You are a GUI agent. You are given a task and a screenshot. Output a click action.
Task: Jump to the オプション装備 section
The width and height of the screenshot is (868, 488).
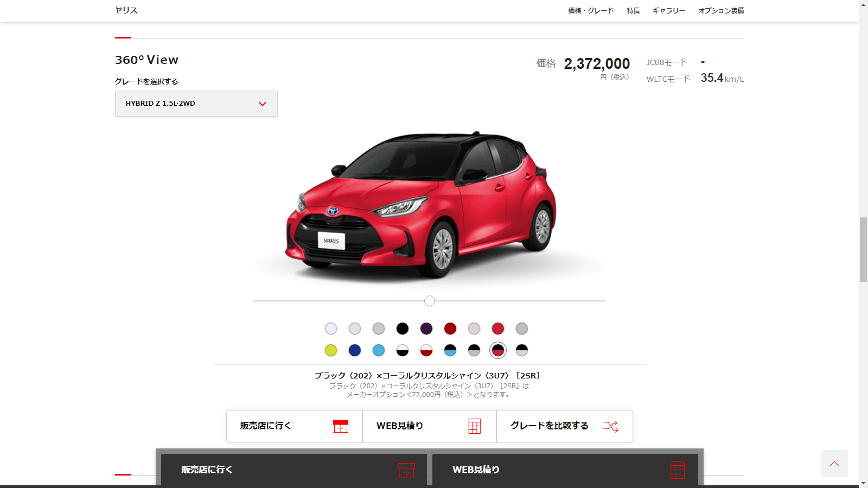[x=721, y=10]
